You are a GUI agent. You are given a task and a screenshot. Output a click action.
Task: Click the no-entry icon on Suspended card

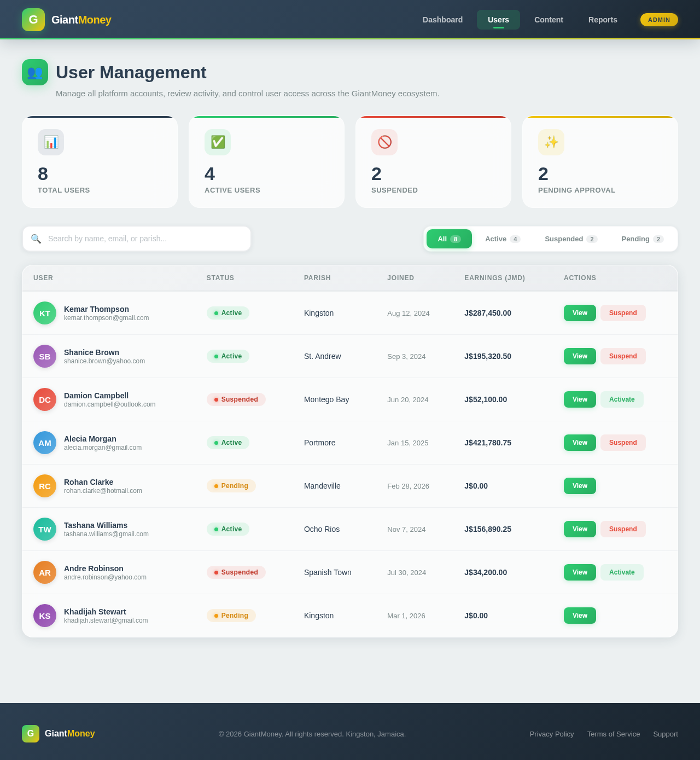[x=384, y=142]
